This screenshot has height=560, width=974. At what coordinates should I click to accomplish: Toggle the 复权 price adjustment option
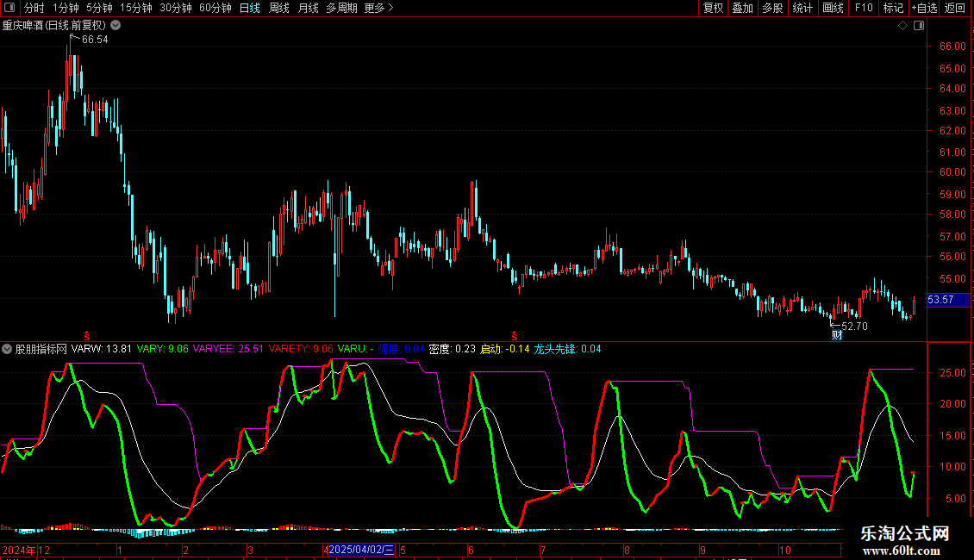pos(713,9)
